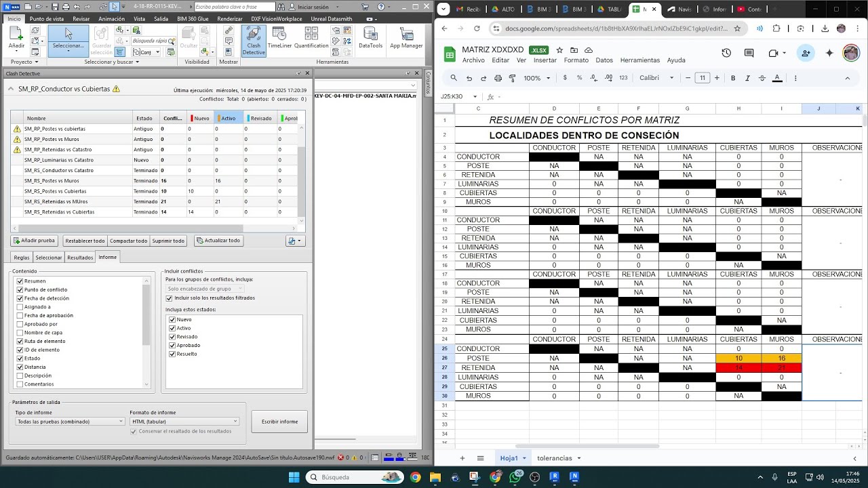Open version history clock icon
This screenshot has width=868, height=488.
click(x=726, y=53)
